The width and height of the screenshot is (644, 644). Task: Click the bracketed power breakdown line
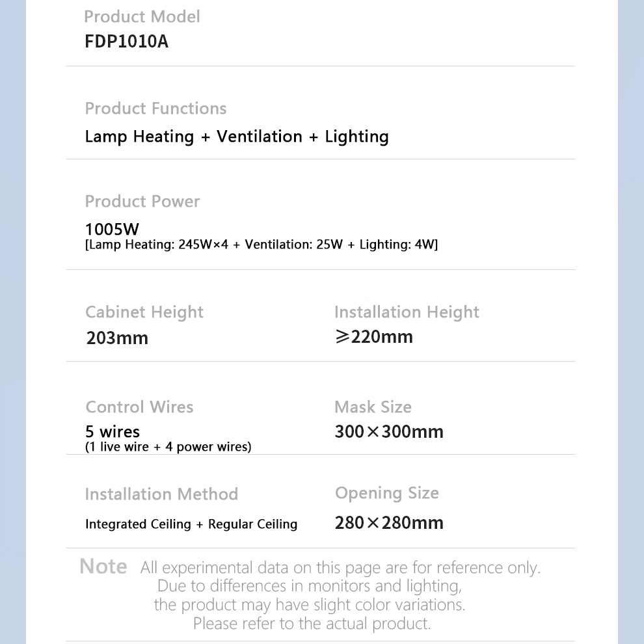click(262, 245)
